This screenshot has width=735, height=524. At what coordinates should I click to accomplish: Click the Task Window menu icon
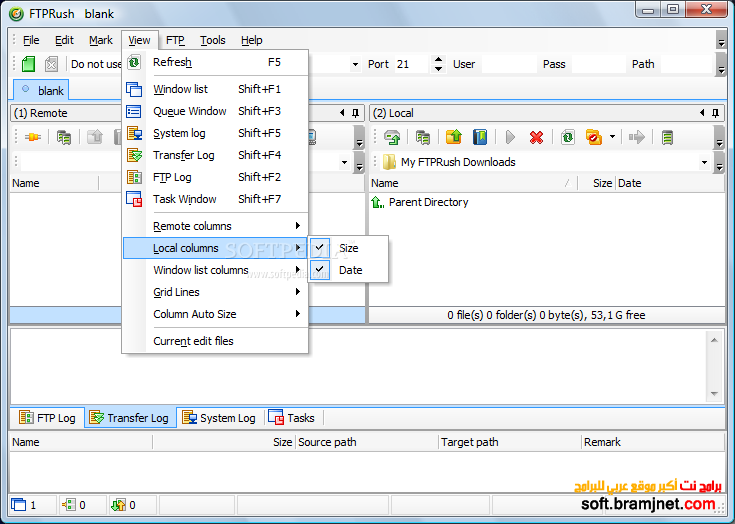click(x=134, y=199)
